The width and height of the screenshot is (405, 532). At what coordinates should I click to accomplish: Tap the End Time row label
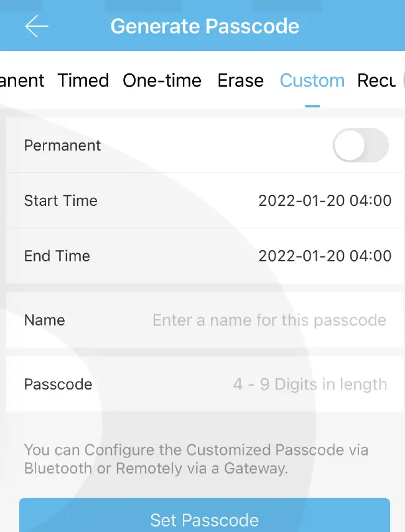click(x=57, y=256)
